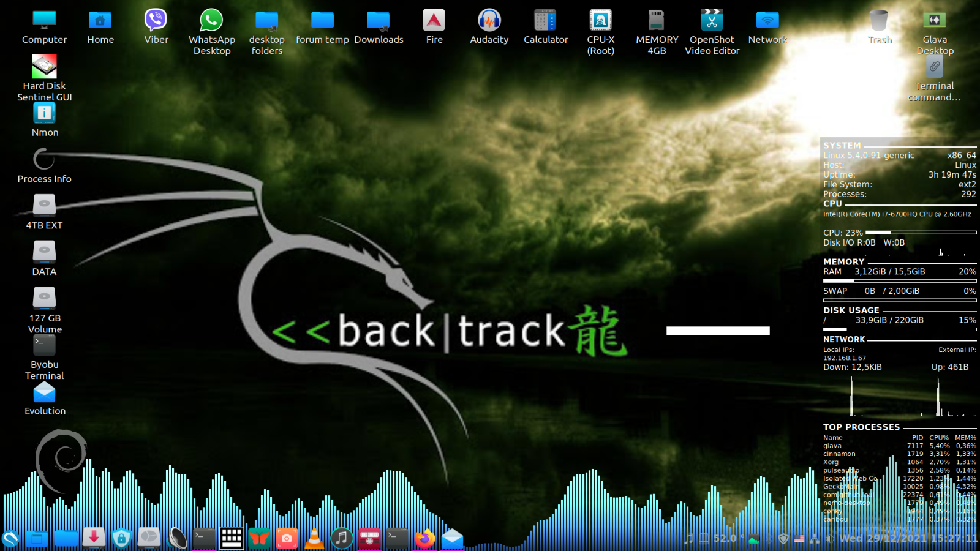
Task: Open the mail envelope in taskbar
Action: (x=452, y=539)
